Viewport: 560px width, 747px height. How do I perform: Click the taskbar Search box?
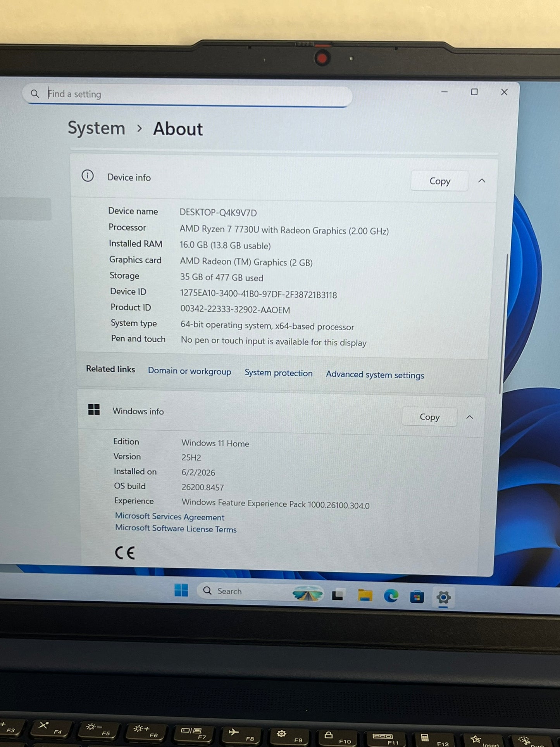click(260, 592)
